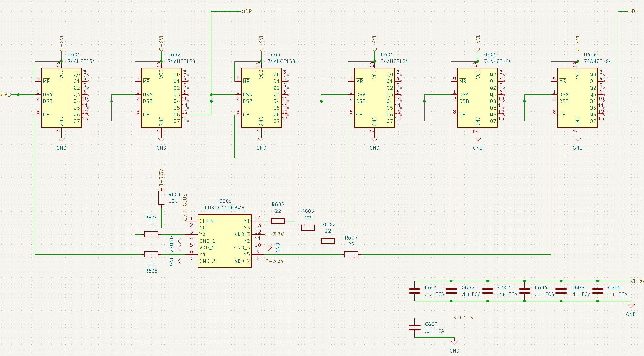Click the U606 reference designator text

(590, 55)
